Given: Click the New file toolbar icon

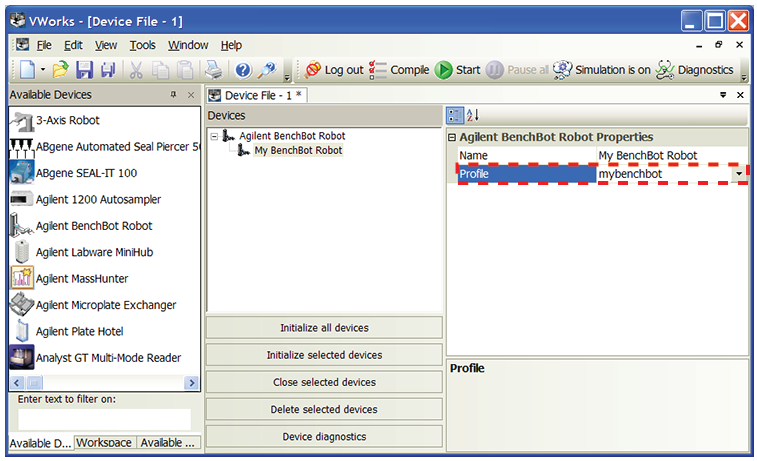Looking at the screenshot, I should 25,70.
